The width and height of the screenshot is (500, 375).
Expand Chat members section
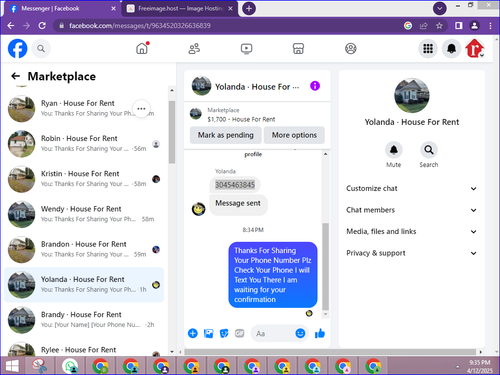click(412, 210)
